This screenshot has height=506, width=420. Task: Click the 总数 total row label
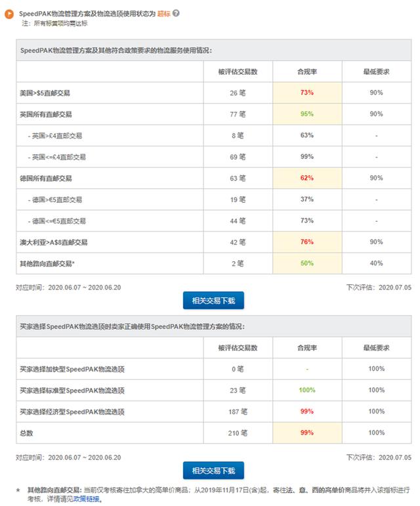26,432
